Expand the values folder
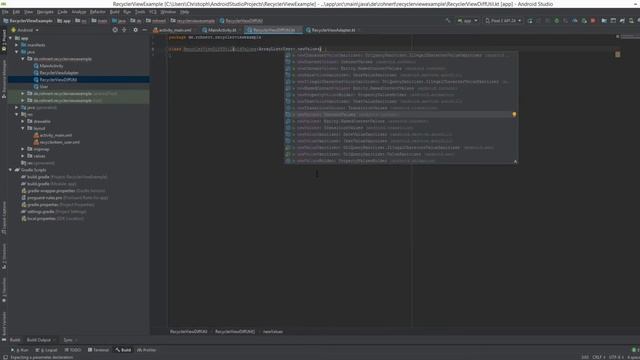This screenshot has height=360, width=640. 23,156
